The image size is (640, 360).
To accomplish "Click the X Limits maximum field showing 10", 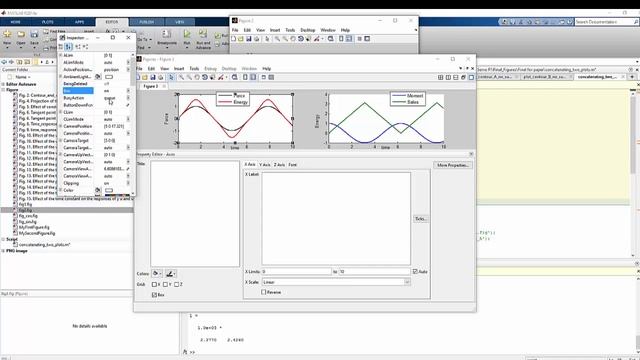I will 374,271.
